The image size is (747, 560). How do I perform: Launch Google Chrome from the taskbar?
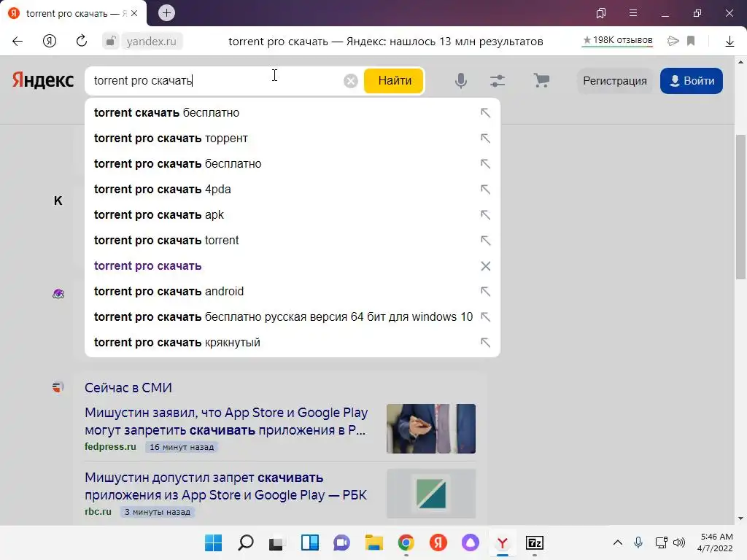[x=406, y=542]
